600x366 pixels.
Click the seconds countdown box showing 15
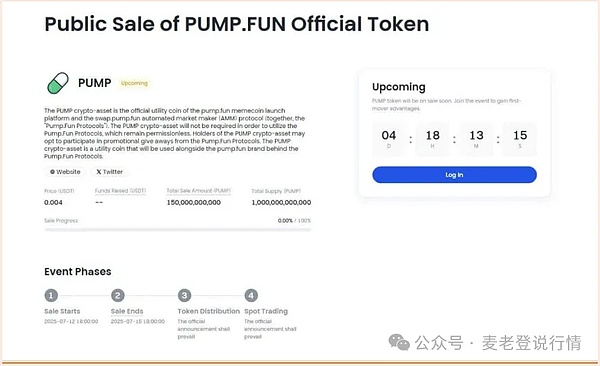pos(520,139)
